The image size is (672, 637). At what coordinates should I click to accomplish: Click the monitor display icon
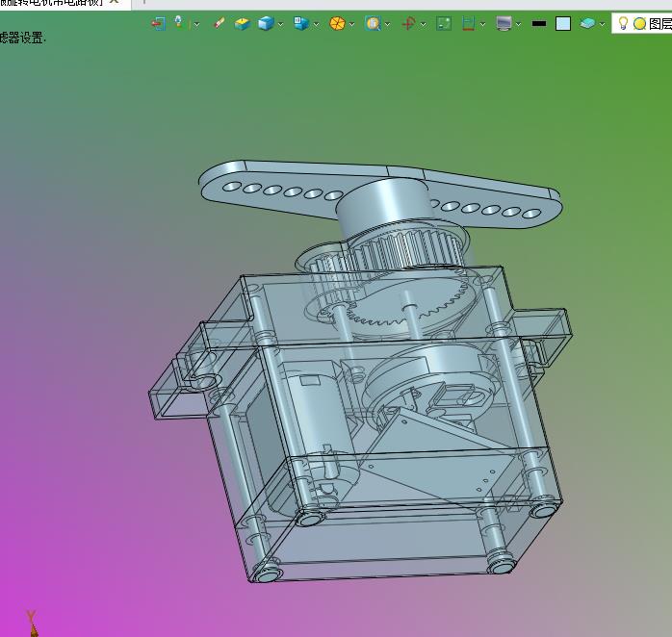coord(504,23)
